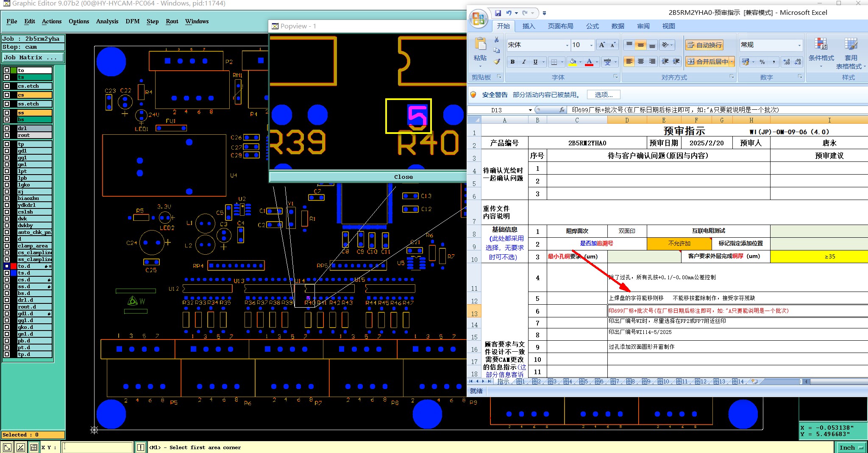Image resolution: width=868 pixels, height=453 pixels.
Task: Switch to 页面布局 ribbon tab
Action: coord(560,26)
